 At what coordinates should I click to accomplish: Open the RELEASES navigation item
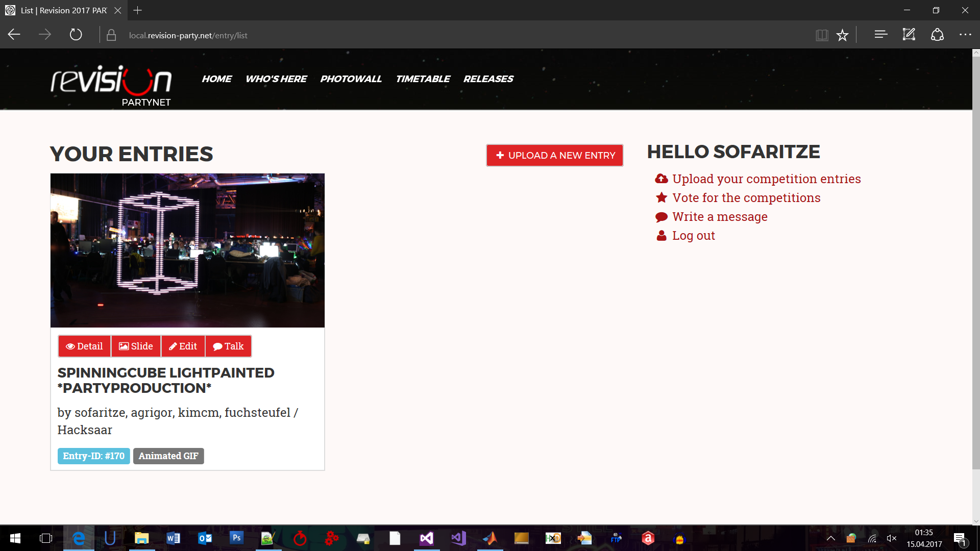click(488, 79)
